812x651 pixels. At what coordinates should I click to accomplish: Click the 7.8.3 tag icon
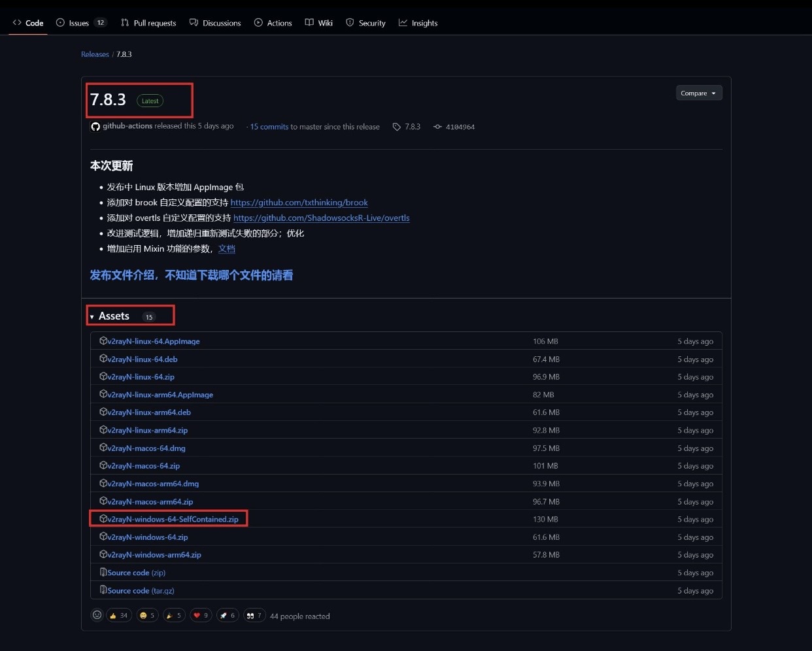click(x=397, y=127)
